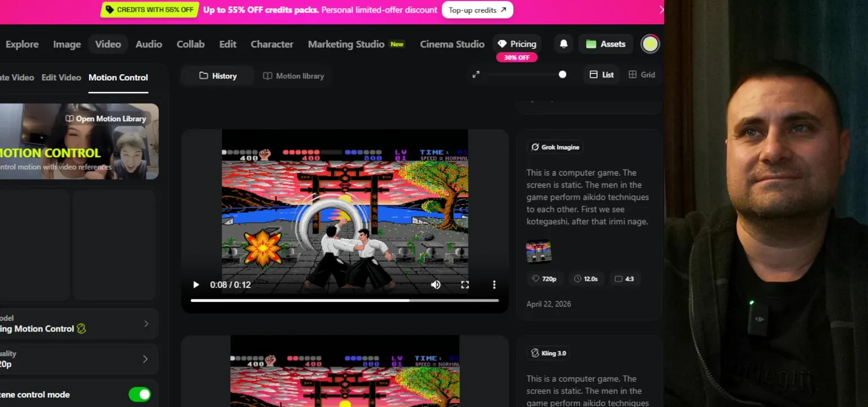Switch to the Edit Video tab
The height and width of the screenshot is (407, 868).
click(x=61, y=77)
